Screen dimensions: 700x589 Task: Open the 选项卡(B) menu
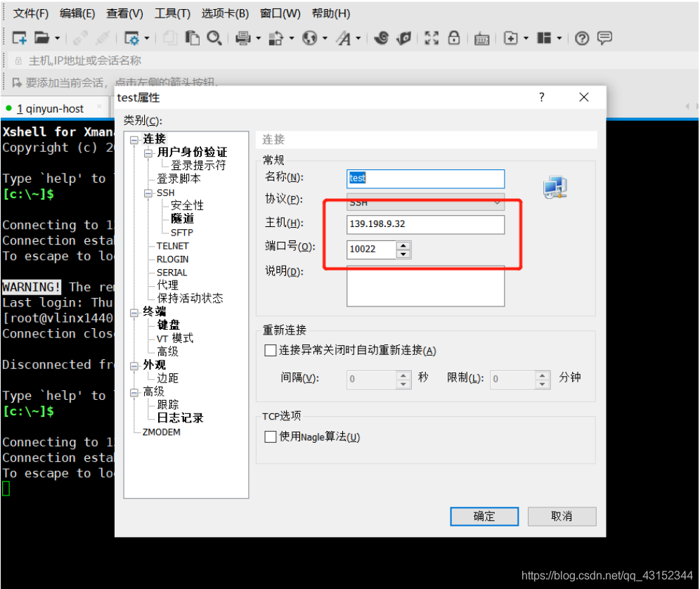click(225, 13)
